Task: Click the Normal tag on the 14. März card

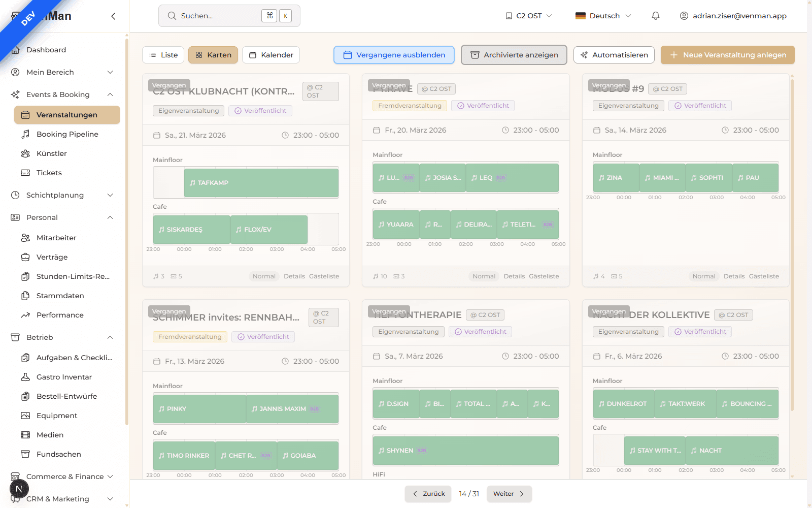Action: [704, 276]
